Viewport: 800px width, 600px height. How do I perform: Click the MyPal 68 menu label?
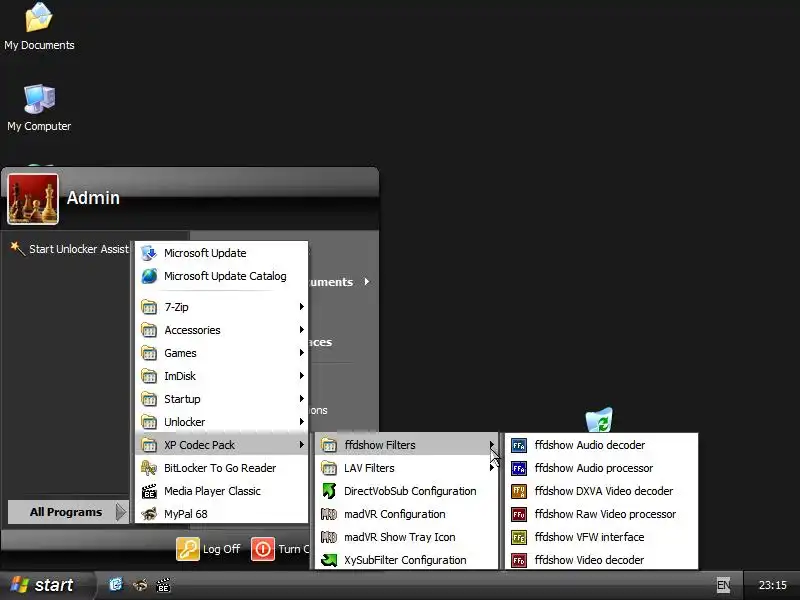(x=186, y=514)
